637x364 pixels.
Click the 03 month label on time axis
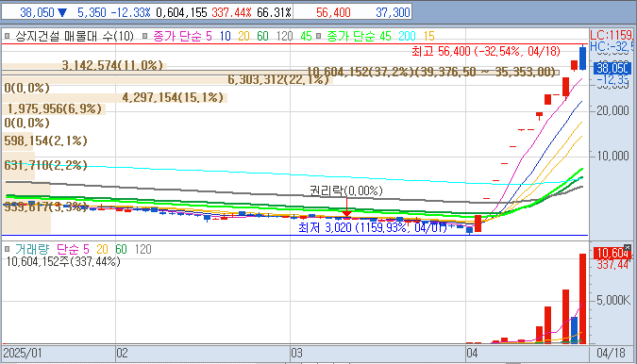coord(296,353)
